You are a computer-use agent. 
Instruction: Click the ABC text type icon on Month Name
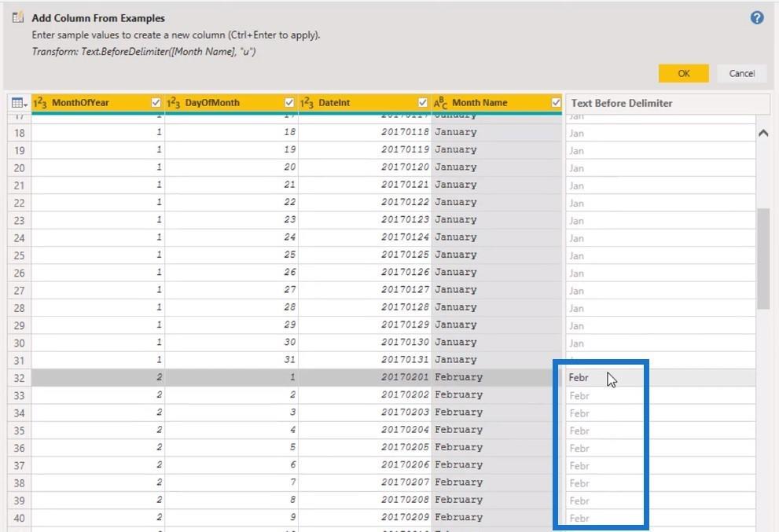click(441, 103)
